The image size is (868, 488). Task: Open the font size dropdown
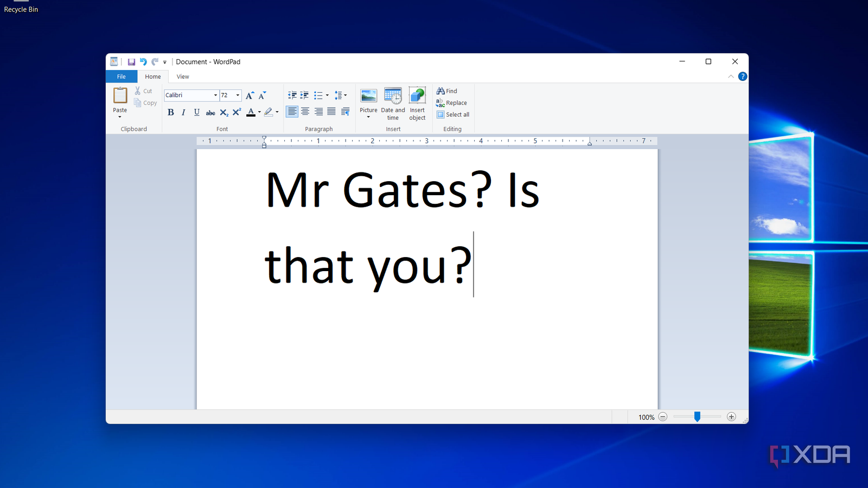coord(237,95)
